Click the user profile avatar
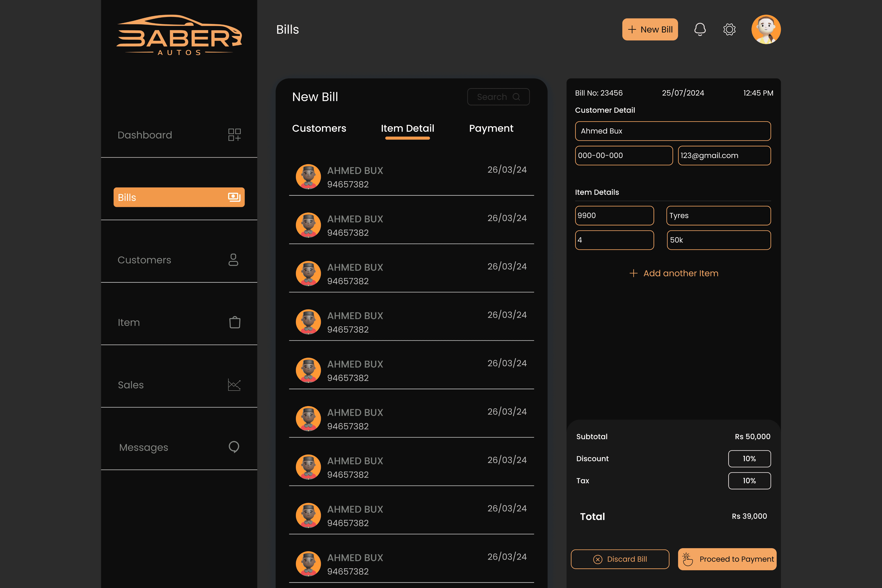882x588 pixels. (766, 29)
